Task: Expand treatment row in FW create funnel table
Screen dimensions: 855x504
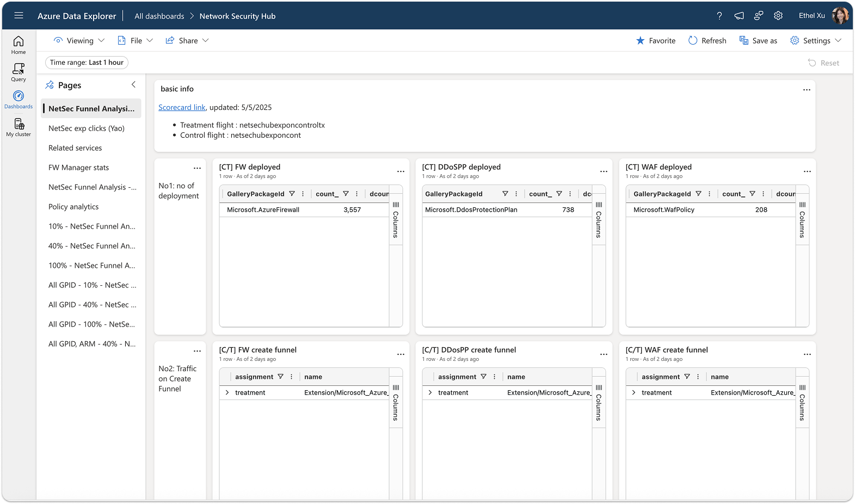Action: pyautogui.click(x=227, y=392)
